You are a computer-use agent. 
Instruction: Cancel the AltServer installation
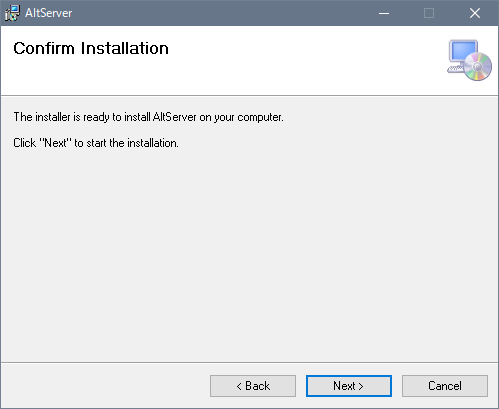point(445,386)
